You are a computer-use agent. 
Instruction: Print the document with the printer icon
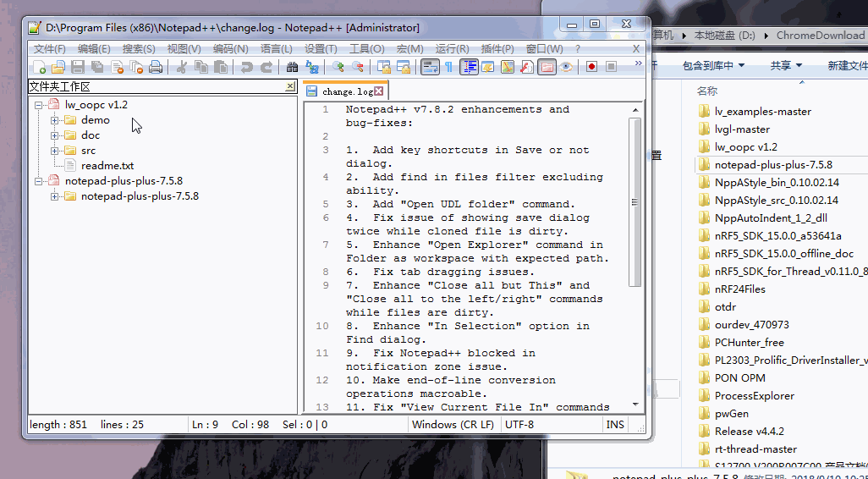156,67
